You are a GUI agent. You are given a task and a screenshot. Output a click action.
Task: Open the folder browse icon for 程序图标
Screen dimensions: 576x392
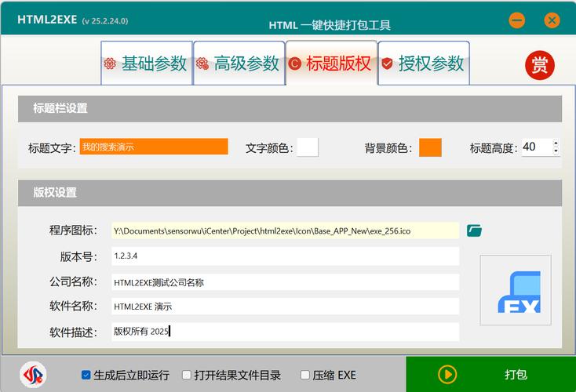pos(474,230)
